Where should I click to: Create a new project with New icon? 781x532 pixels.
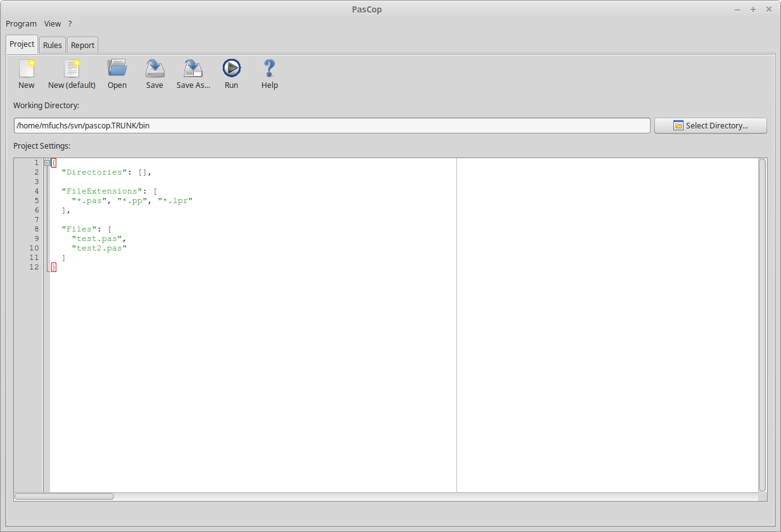coord(27,68)
